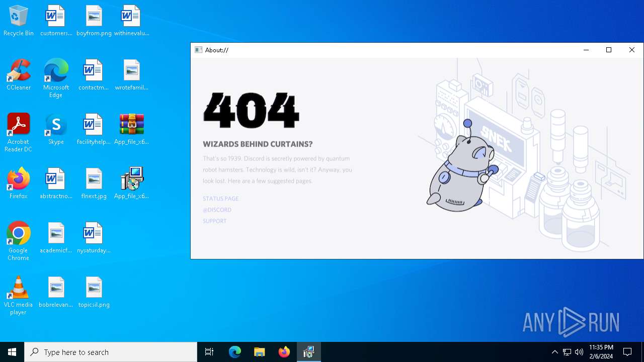Launch VLC media player shortcut
Image resolution: width=644 pixels, height=362 pixels.
coord(19,296)
